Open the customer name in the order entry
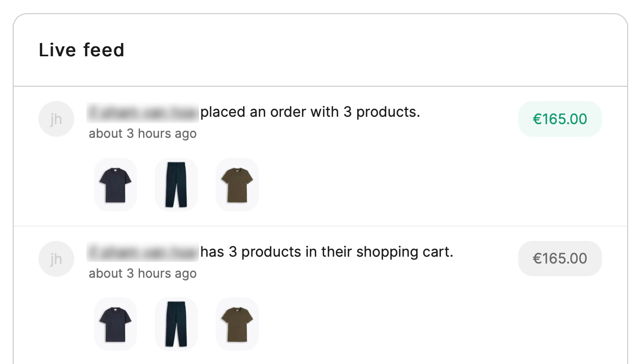 (x=142, y=112)
